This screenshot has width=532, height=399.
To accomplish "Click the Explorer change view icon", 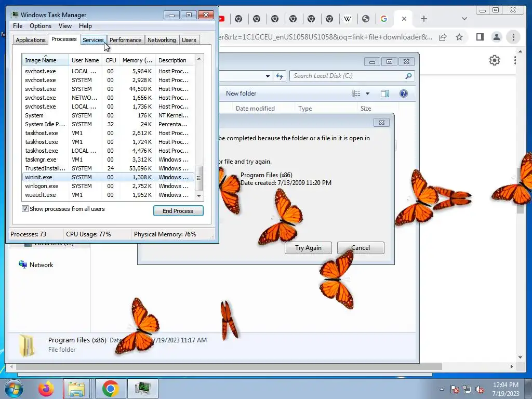I will 356,94.
